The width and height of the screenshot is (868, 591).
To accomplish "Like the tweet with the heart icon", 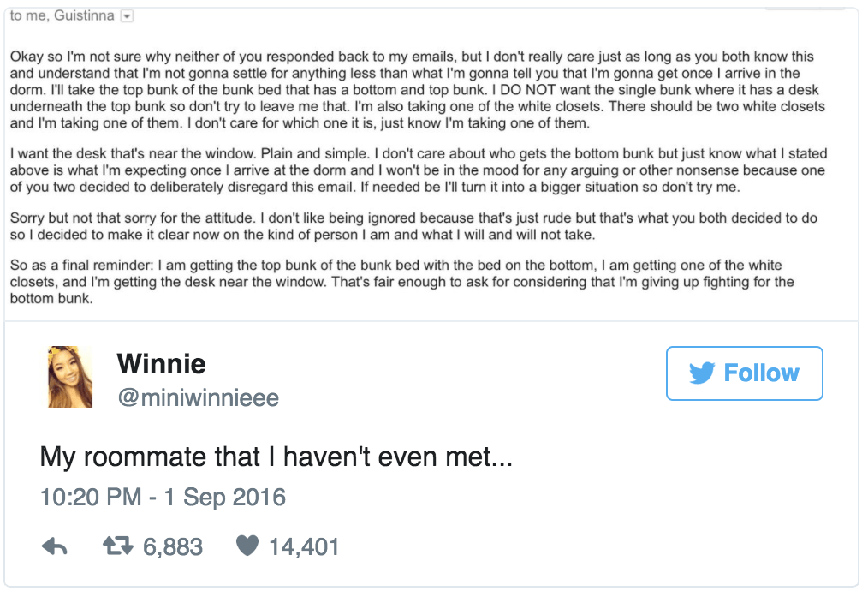I will click(247, 546).
